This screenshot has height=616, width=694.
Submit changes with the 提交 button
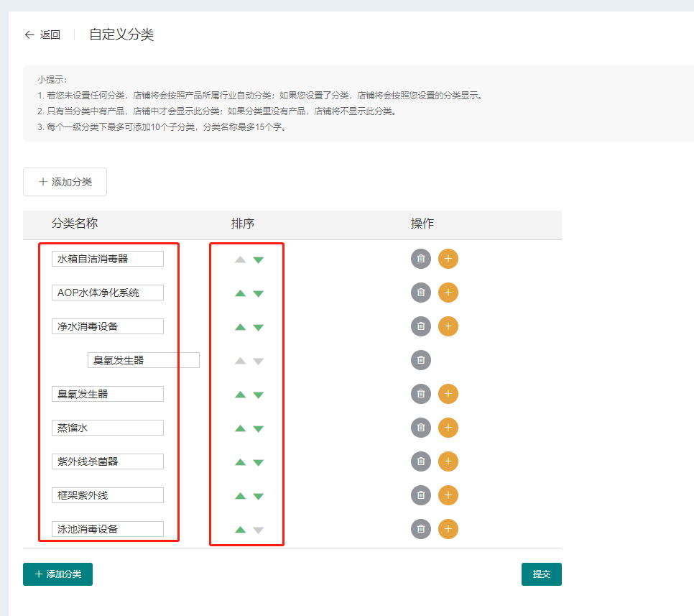click(541, 574)
